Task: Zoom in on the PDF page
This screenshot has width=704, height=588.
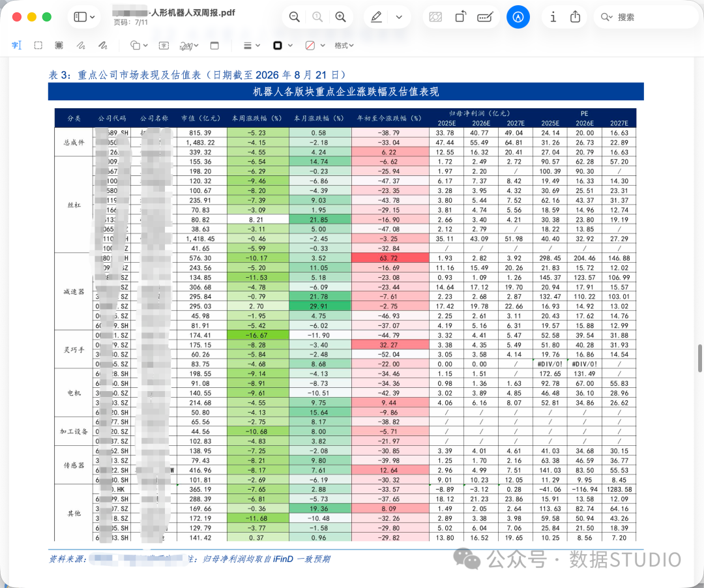Action: (x=341, y=17)
